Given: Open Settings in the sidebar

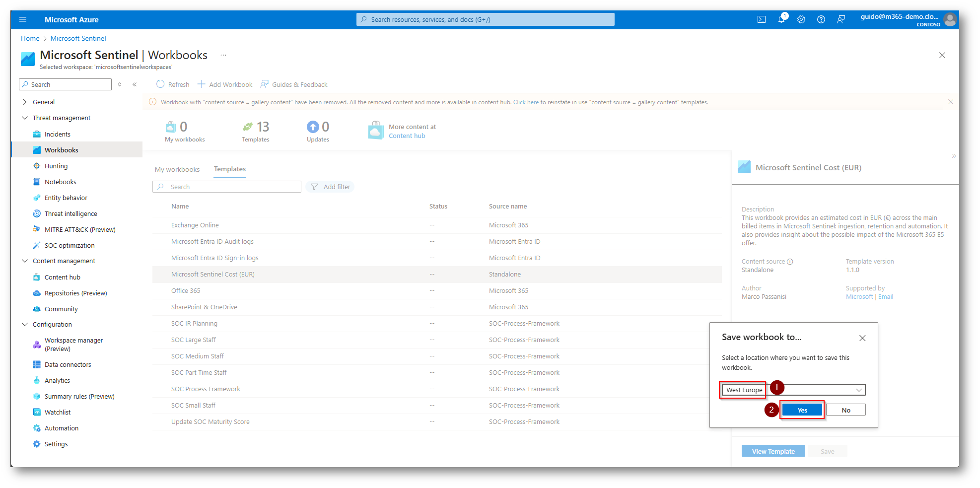Looking at the screenshot, I should [56, 444].
